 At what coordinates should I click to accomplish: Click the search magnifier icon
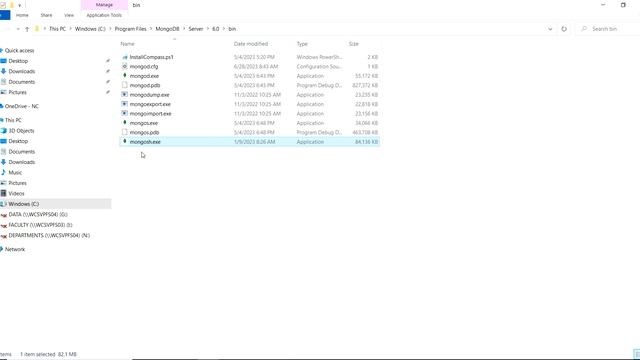click(x=584, y=29)
